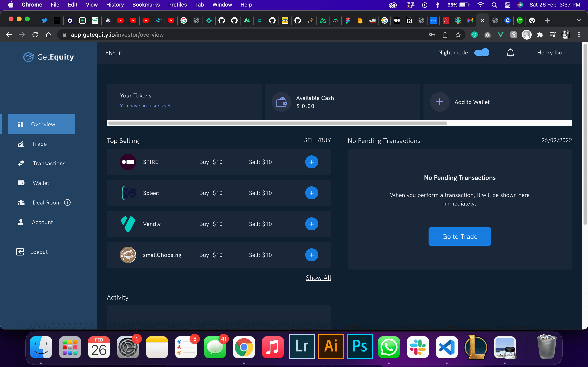
Task: Click the plus icon for Vendly
Action: click(312, 224)
